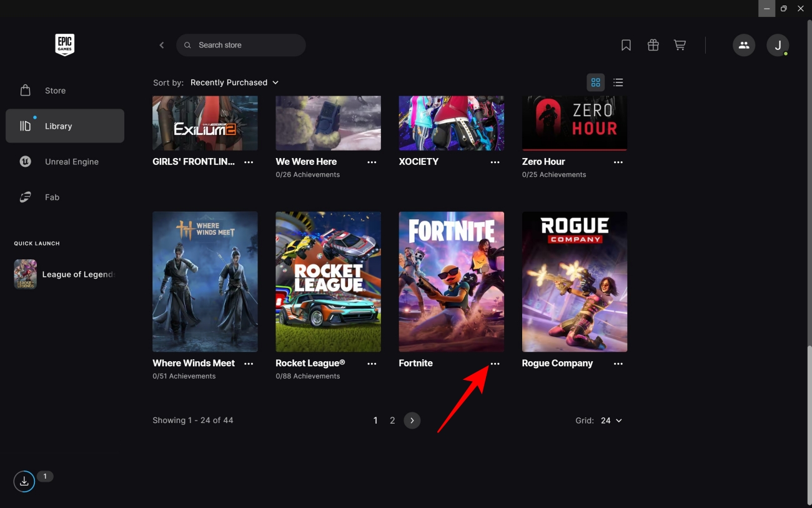Open the downloads icon
Viewport: 812px width, 508px height.
[x=24, y=481]
